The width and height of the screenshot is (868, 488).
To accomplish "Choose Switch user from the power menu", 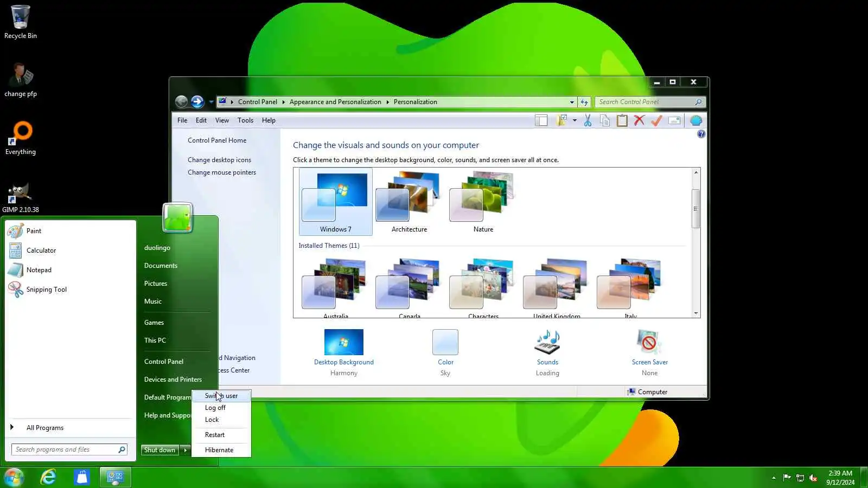I will point(221,396).
